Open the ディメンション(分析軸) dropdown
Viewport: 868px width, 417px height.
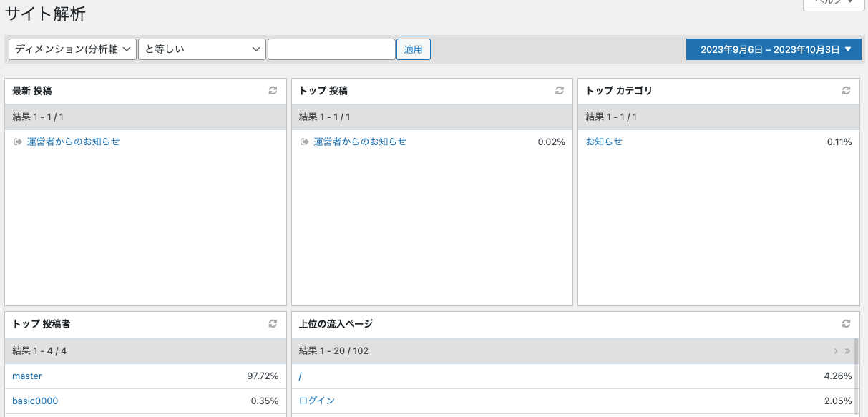click(x=72, y=49)
